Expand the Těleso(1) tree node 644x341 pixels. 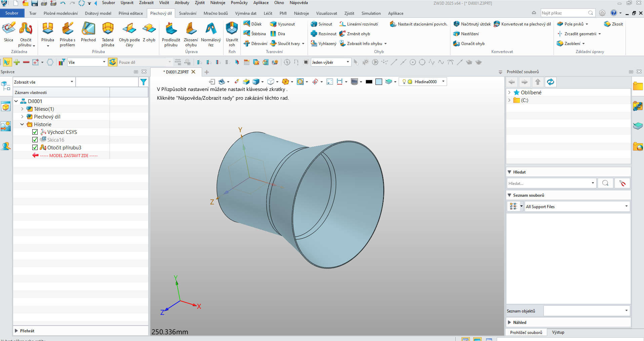coord(22,109)
